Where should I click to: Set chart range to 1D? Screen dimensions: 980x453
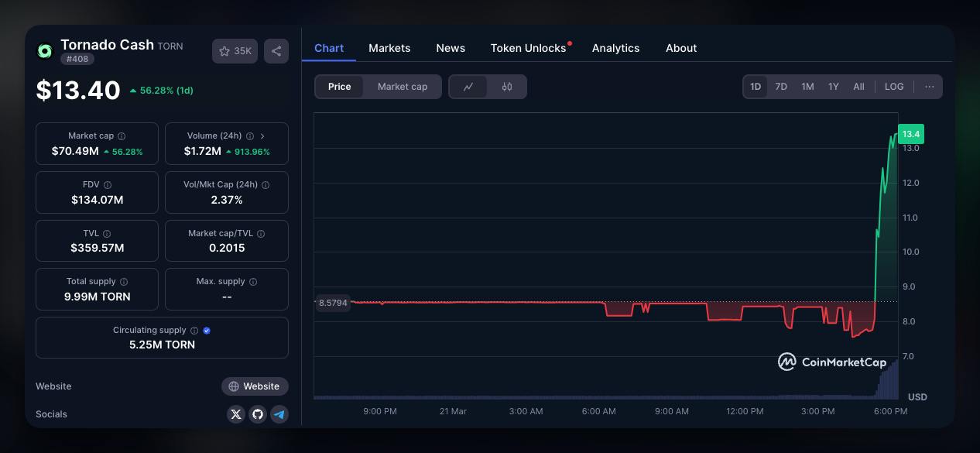[x=756, y=87]
